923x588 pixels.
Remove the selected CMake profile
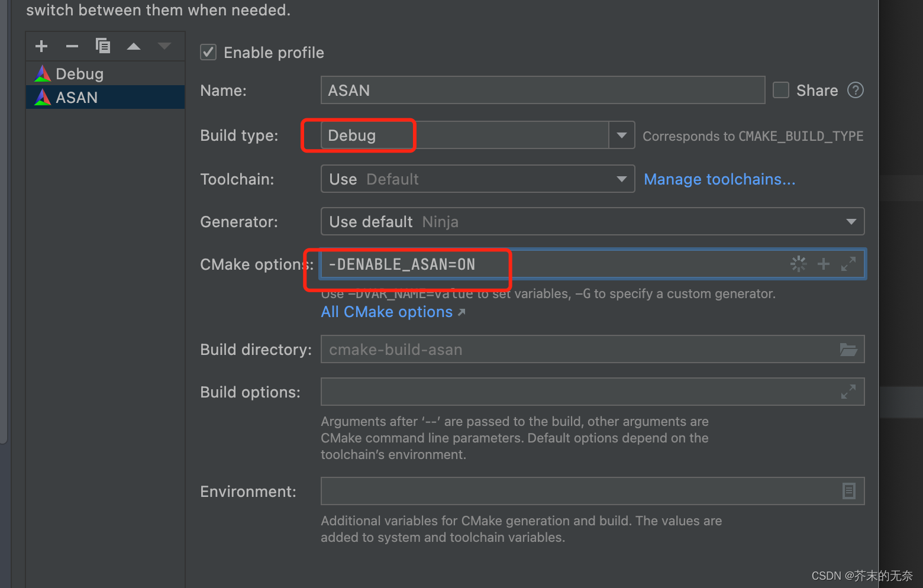coord(72,46)
